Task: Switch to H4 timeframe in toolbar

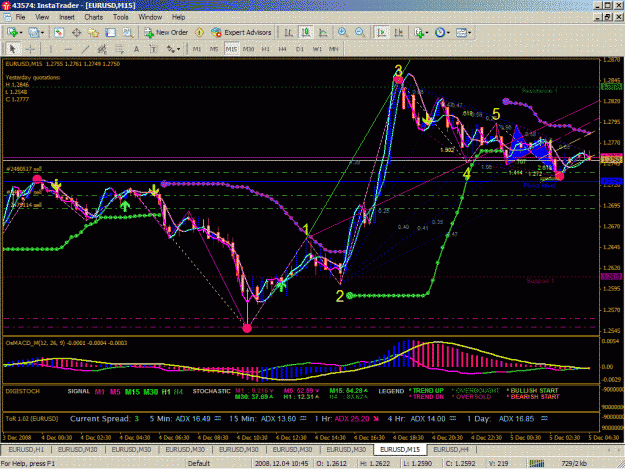Action: pyautogui.click(x=282, y=49)
